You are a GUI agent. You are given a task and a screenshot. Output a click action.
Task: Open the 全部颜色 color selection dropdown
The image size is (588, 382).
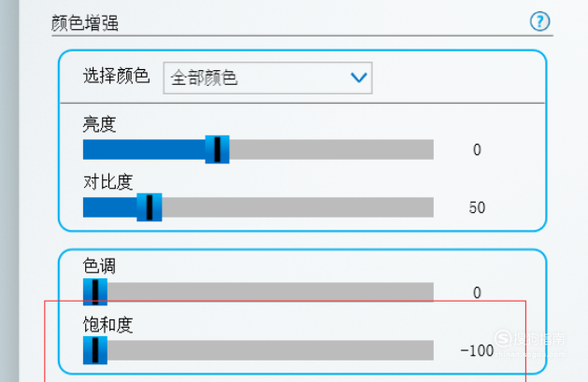click(267, 78)
